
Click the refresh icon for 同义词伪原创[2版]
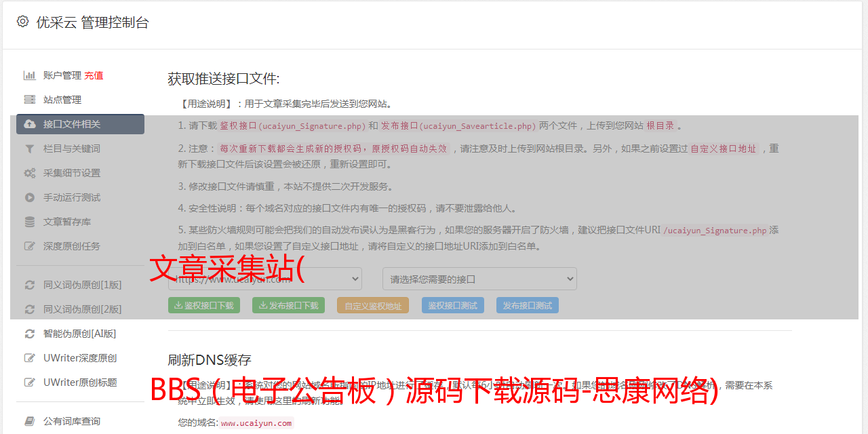pos(30,309)
